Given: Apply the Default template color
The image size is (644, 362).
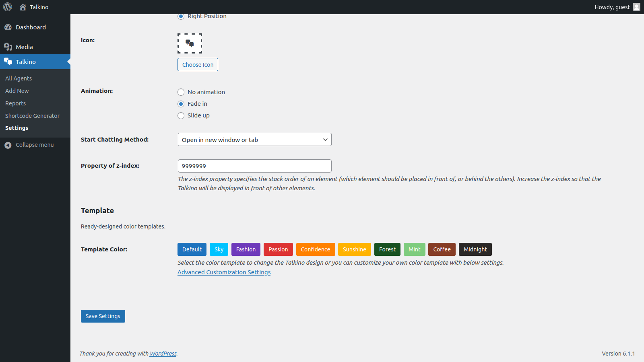Looking at the screenshot, I should [192, 249].
